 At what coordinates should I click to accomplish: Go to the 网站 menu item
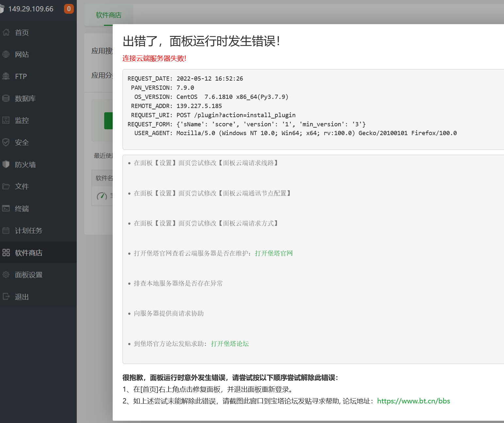tap(38, 54)
